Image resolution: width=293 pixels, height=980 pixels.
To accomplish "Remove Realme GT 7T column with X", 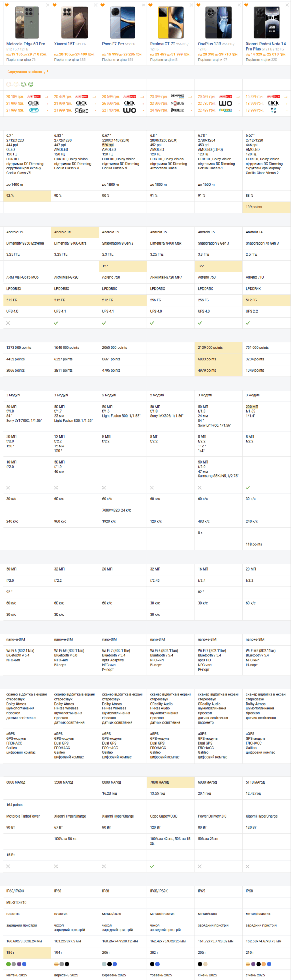I will tap(191, 5).
